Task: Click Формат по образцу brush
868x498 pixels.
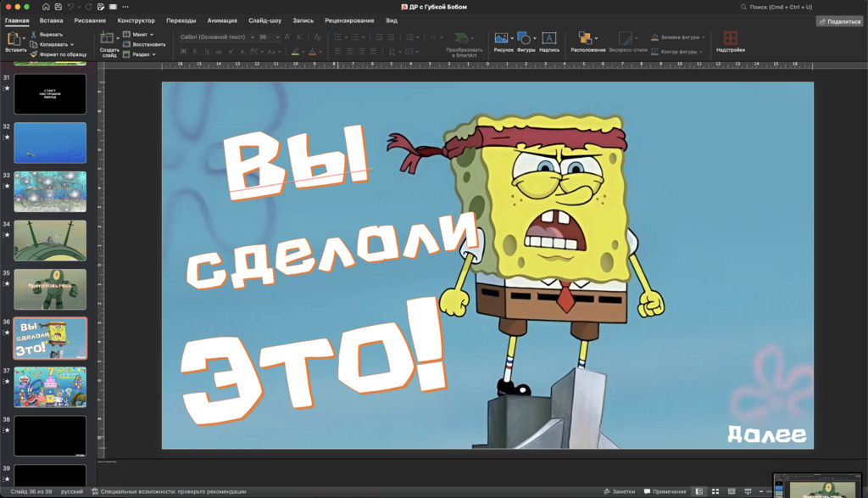Action: click(x=34, y=54)
